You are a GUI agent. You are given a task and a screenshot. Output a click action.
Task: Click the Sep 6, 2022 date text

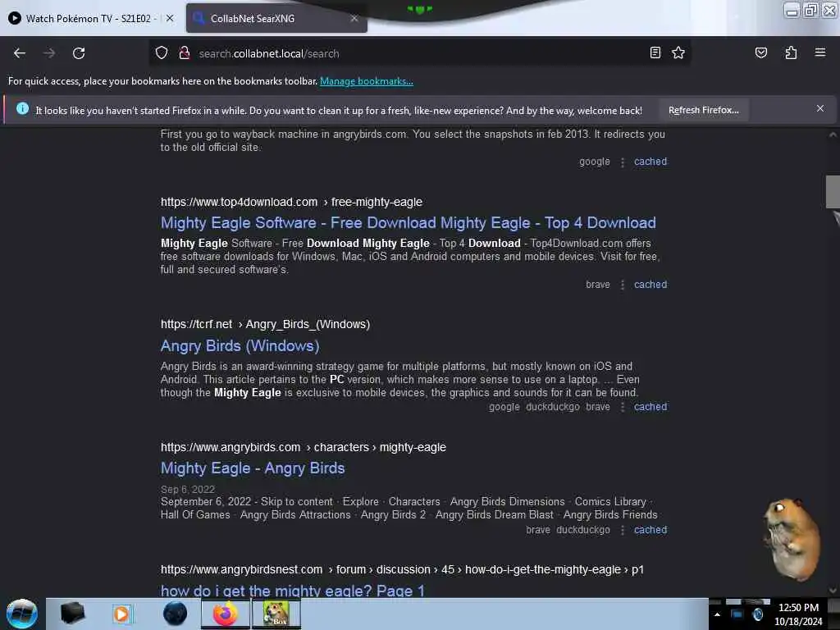click(188, 490)
